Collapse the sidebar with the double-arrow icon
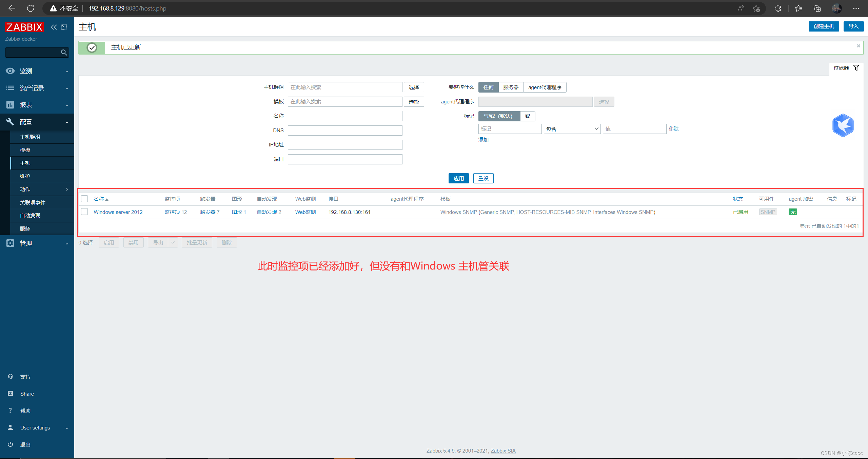The width and height of the screenshot is (868, 459). pyautogui.click(x=54, y=27)
